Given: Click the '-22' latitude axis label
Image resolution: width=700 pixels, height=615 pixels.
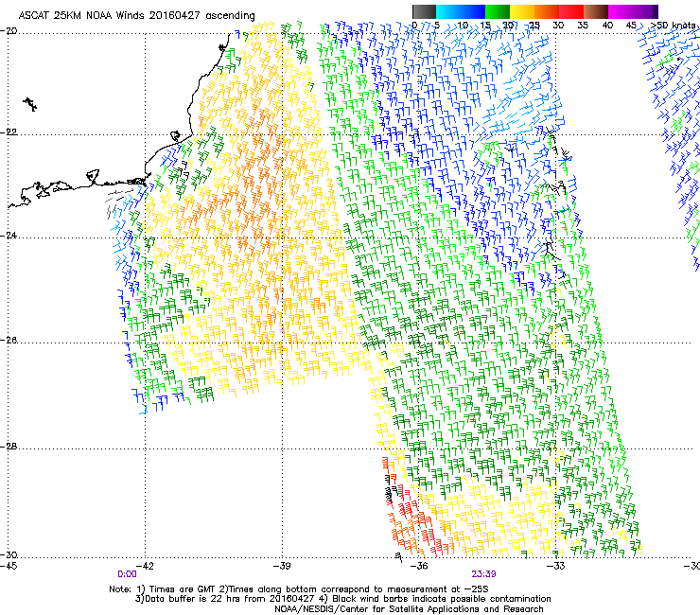Looking at the screenshot, I should [x=9, y=132].
